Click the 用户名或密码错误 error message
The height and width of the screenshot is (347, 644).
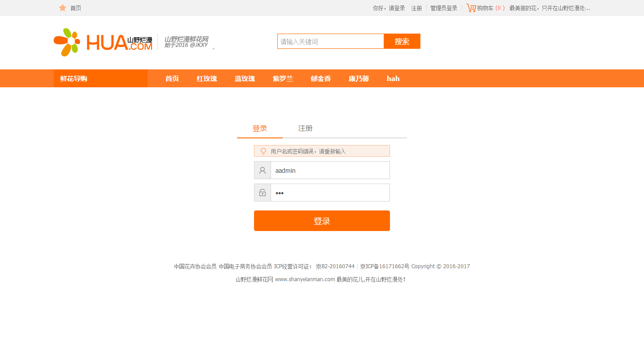tap(308, 151)
